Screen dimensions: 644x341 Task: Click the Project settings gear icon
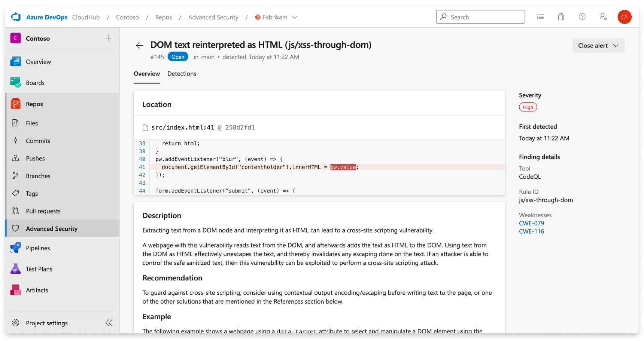(15, 323)
